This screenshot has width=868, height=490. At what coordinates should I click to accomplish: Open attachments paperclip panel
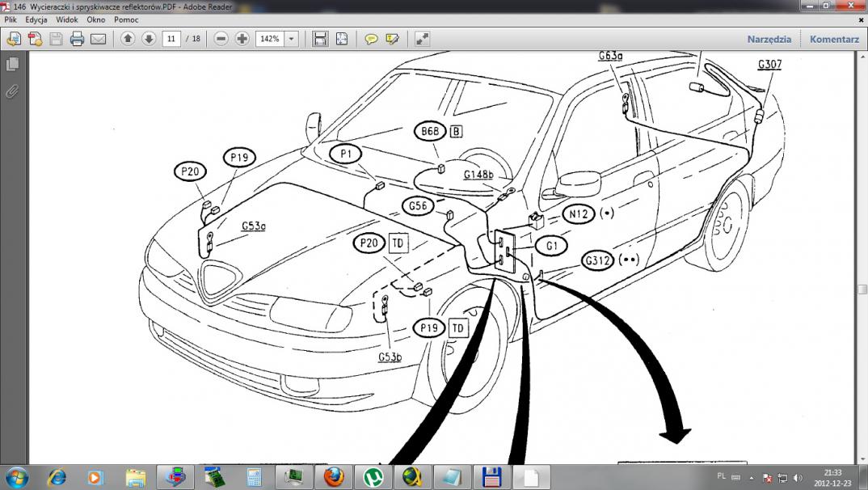click(12, 91)
